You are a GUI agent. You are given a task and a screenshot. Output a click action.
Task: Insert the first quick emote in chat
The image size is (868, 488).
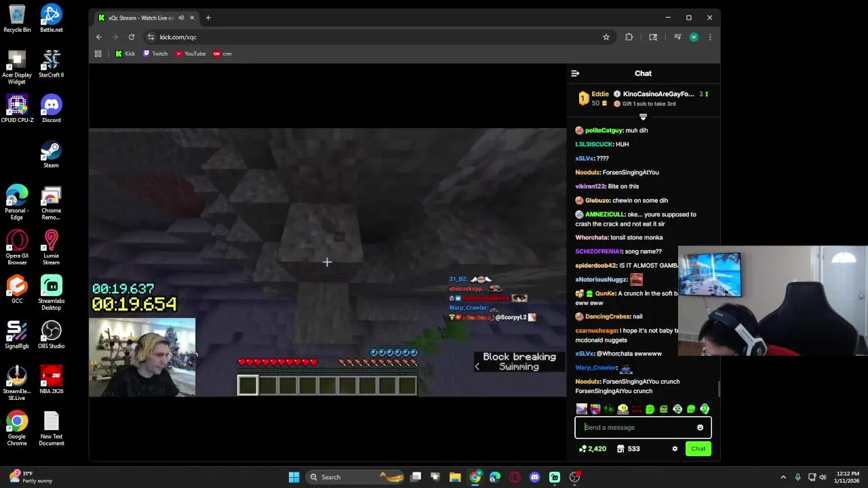582,409
